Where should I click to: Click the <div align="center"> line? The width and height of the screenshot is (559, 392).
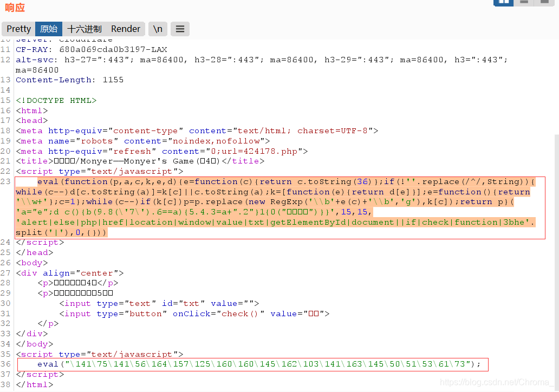pyautogui.click(x=69, y=273)
